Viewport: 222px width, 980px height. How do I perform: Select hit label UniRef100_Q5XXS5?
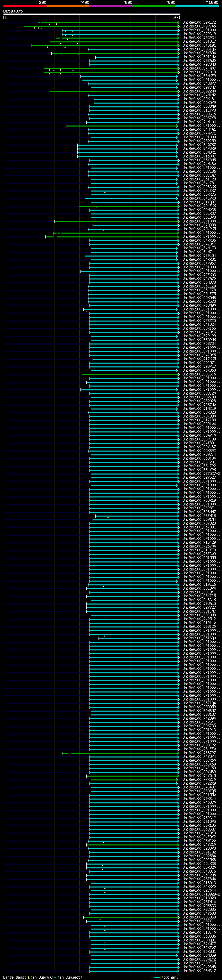pyautogui.click(x=199, y=194)
